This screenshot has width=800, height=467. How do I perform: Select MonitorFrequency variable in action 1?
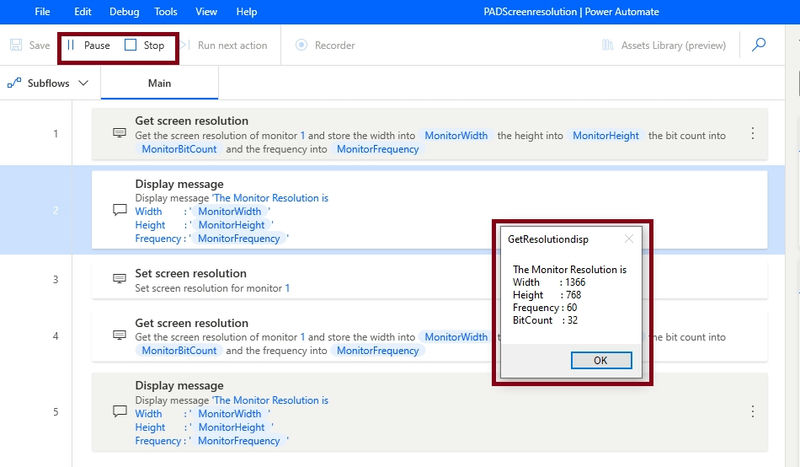378,150
